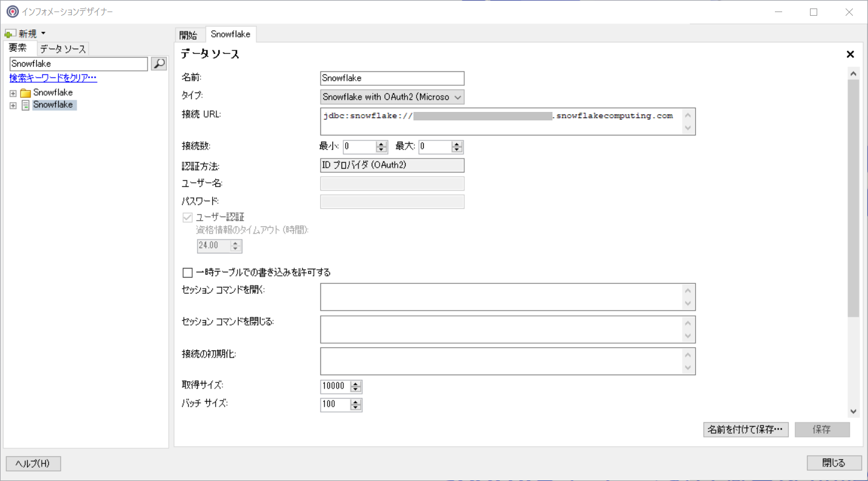Screen dimensions: 868x481
Task: Click the 新規 new item icon
Action: [10, 34]
